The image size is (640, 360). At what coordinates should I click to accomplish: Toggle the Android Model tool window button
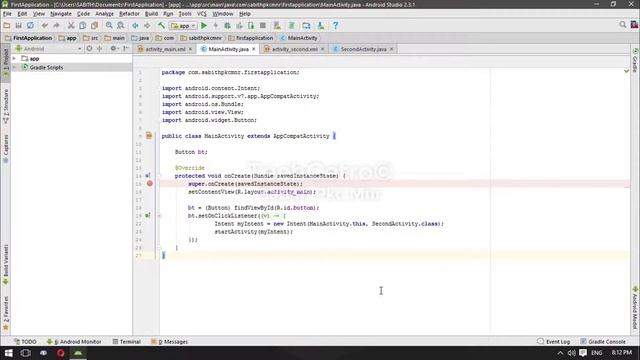(x=635, y=308)
